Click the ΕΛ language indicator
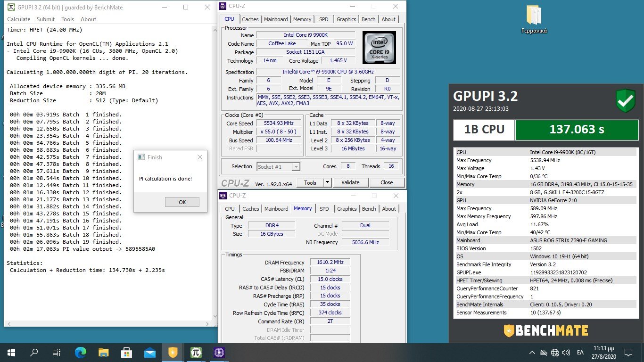The height and width of the screenshot is (362, 644). click(580, 352)
